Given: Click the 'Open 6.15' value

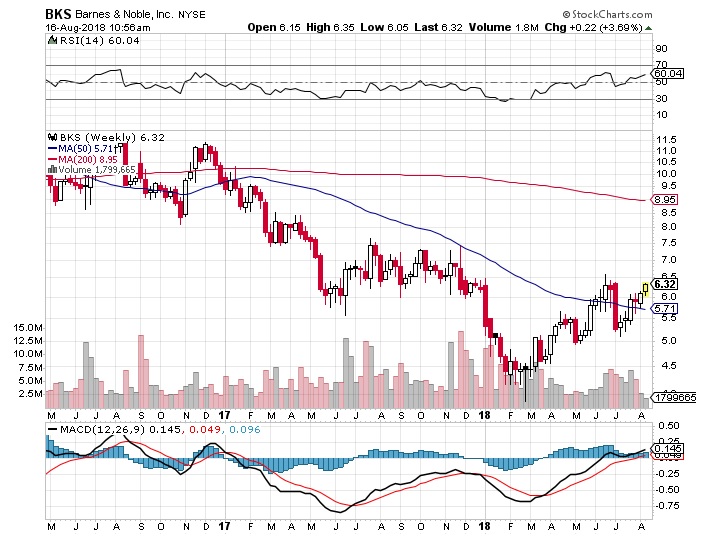Looking at the screenshot, I should (x=274, y=27).
